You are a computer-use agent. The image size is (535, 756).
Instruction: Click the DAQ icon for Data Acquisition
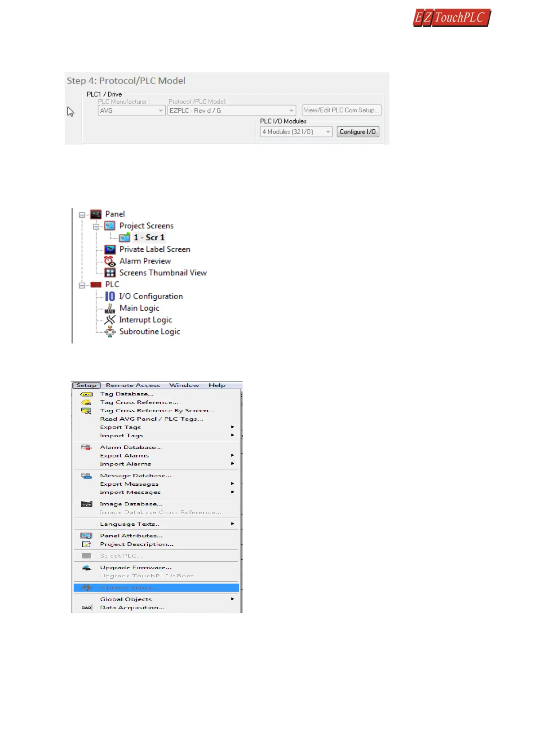(86, 607)
